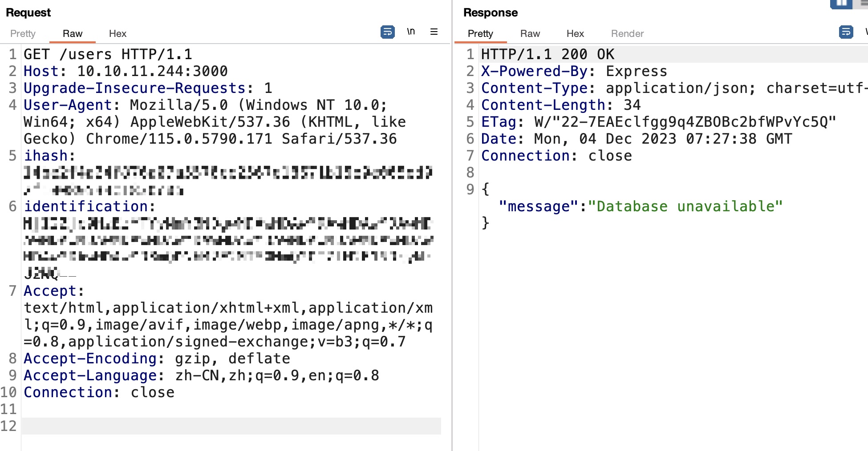Click the Request panel title
The image size is (868, 451).
[28, 12]
